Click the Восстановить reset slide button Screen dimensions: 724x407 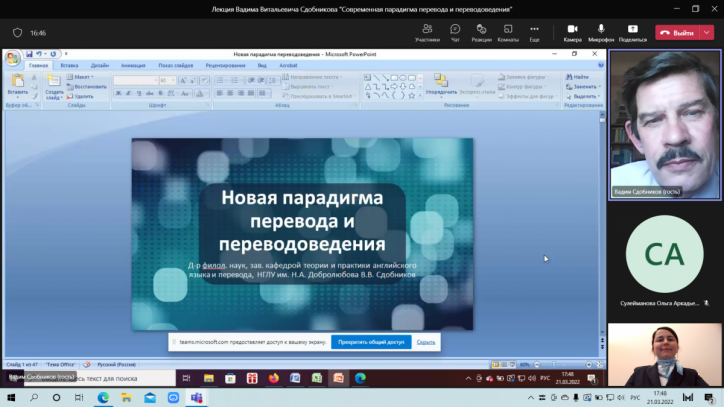pos(87,87)
